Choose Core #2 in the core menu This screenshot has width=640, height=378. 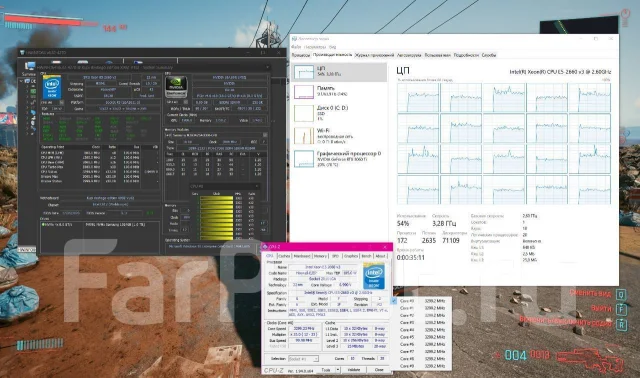click(422, 316)
